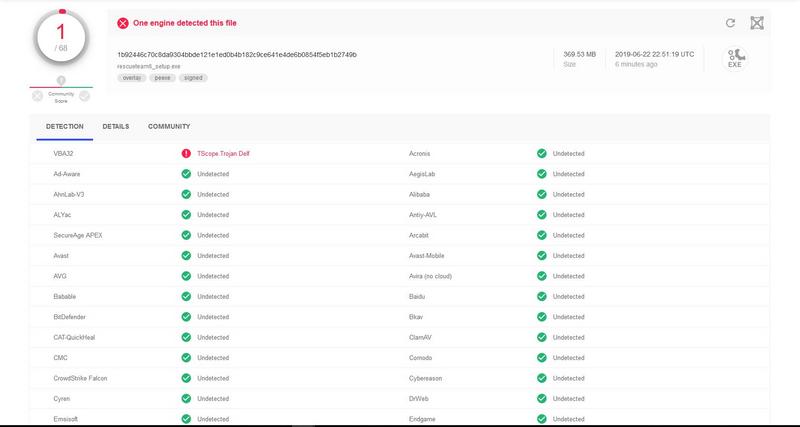This screenshot has width=800, height=427.
Task: Click the reanalyze refresh icon
Action: coord(730,23)
